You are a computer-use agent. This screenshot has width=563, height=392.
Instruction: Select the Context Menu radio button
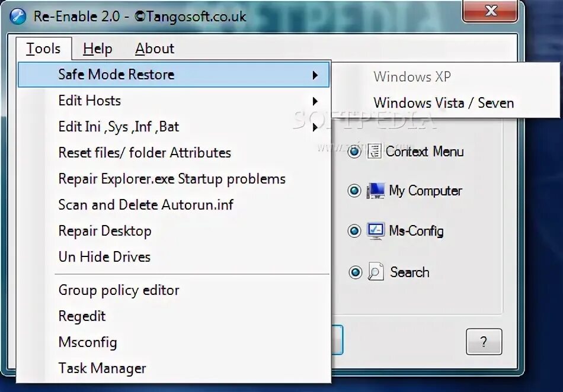tap(354, 152)
